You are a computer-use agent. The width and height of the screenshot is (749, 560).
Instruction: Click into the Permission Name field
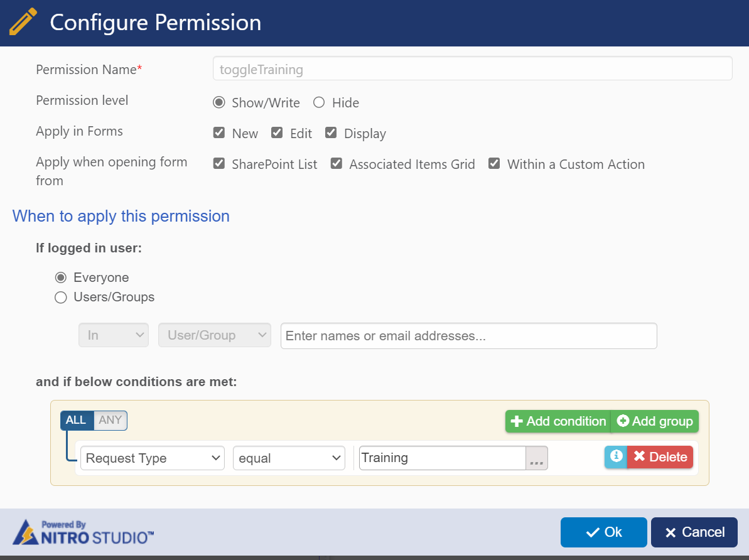coord(472,69)
